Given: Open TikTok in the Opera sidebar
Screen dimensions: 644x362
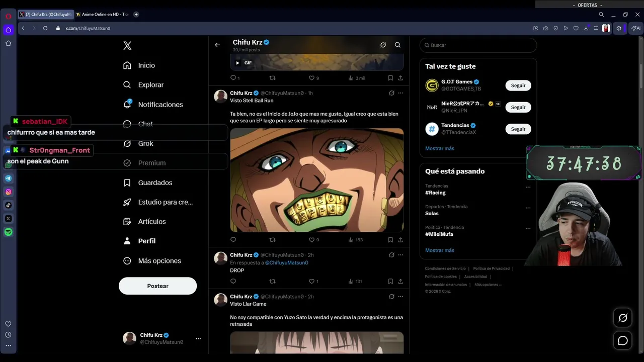Looking at the screenshot, I should click(x=9, y=205).
